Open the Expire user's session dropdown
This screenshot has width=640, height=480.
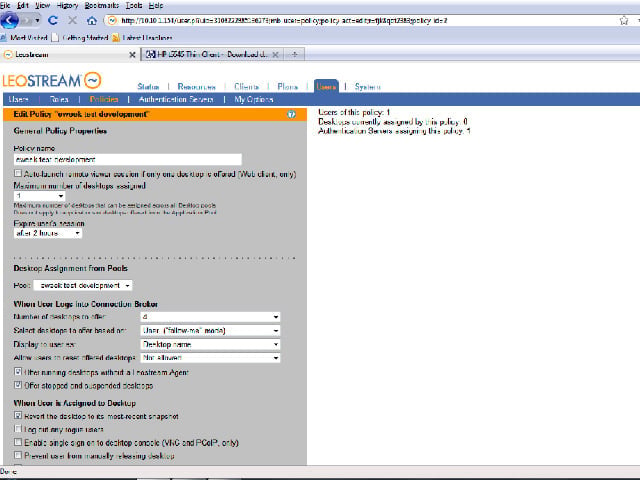tap(48, 233)
